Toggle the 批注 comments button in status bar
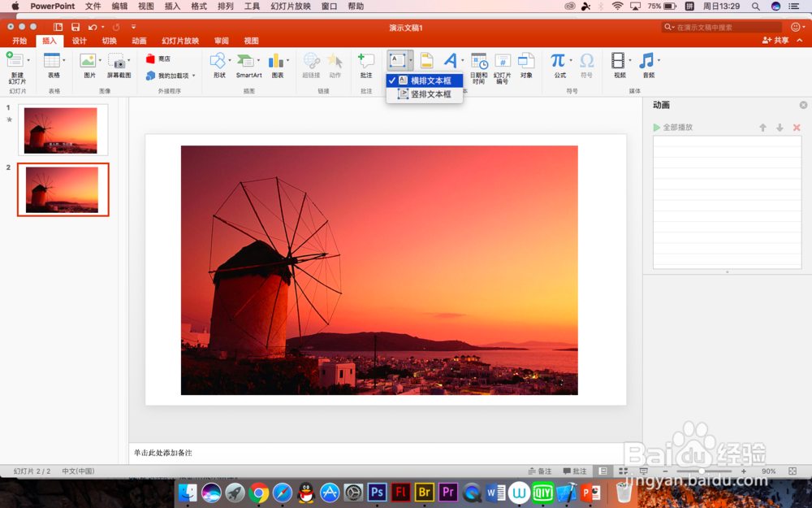Screen dimensions: 812x508 point(575,471)
